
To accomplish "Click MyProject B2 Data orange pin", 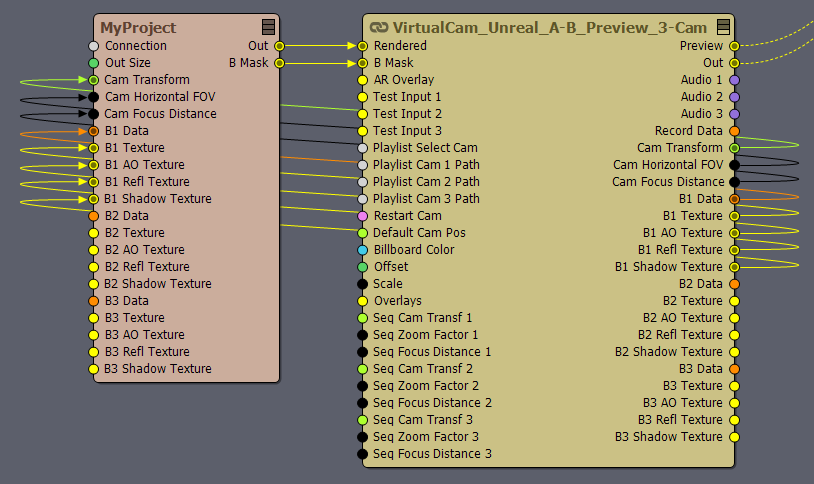I will (x=93, y=216).
